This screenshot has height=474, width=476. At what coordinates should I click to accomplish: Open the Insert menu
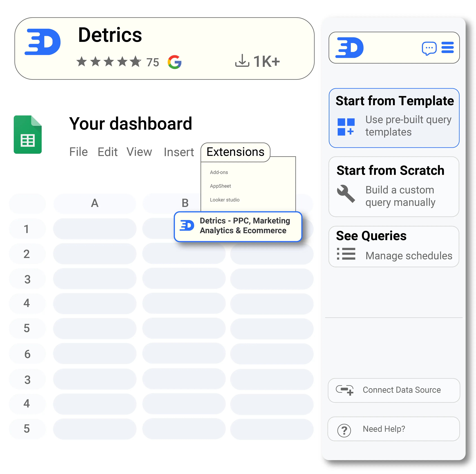(x=179, y=152)
